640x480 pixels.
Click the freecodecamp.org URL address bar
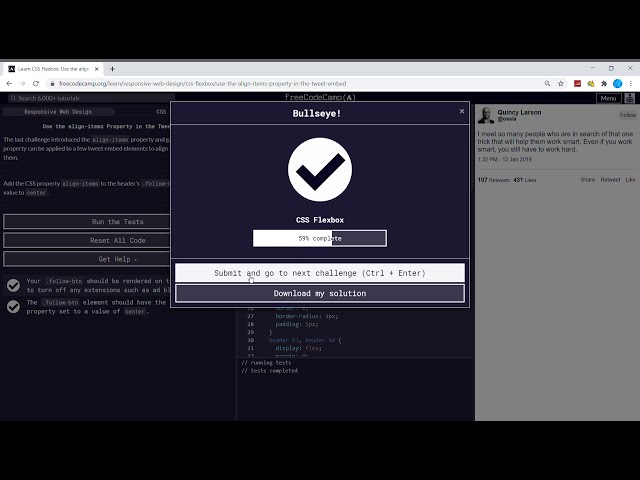[x=202, y=84]
